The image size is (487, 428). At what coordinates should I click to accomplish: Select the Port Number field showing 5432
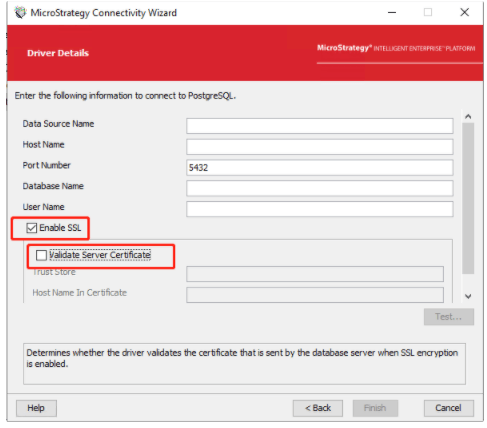(320, 167)
